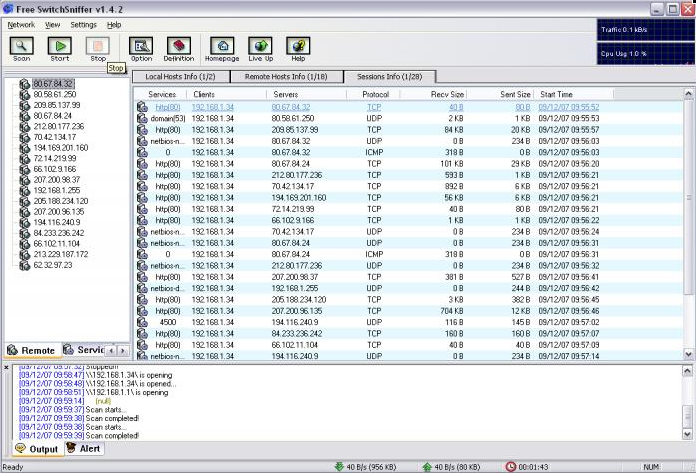Click host icon beside 80.58.61.250 in tree
Screen dimensions: 696x473
click(x=25, y=95)
